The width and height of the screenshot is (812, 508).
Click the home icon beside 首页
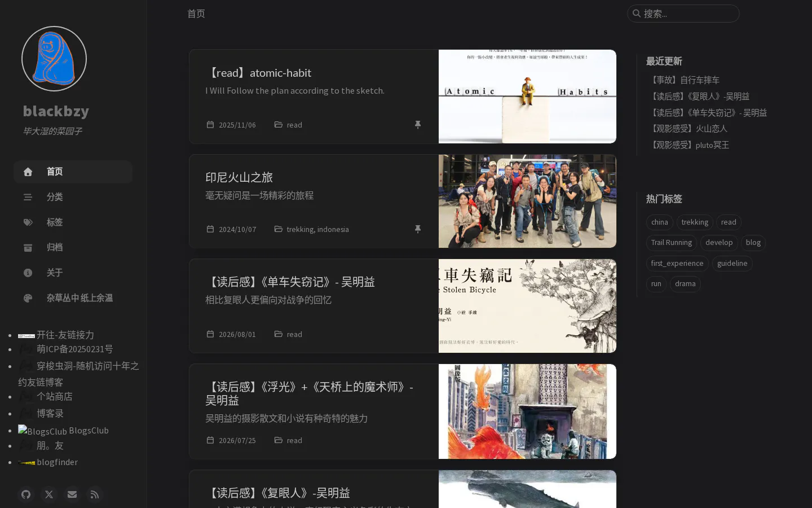tap(28, 172)
